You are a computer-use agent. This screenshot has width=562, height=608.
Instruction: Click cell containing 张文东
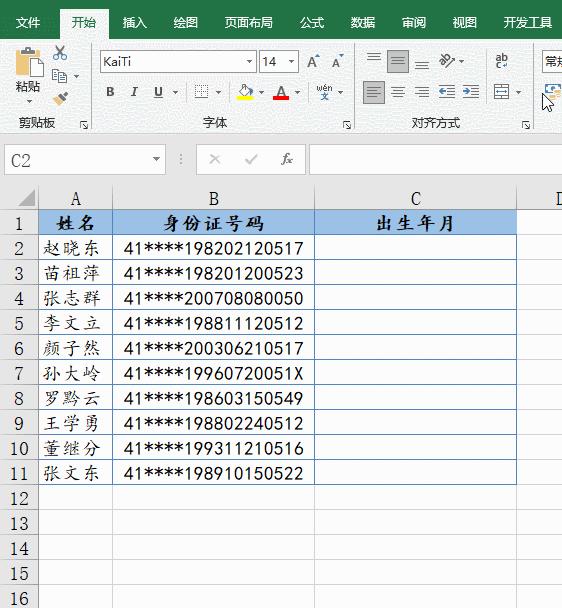click(x=76, y=473)
